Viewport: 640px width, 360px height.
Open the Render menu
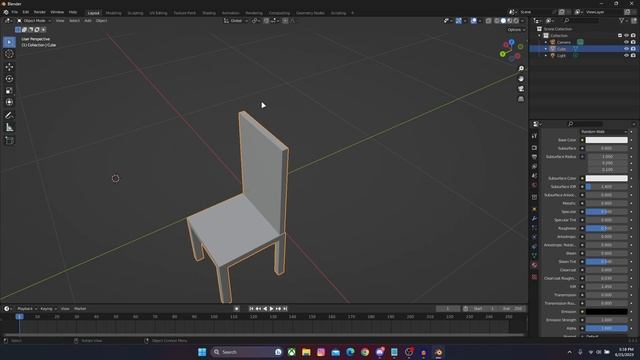[x=40, y=12]
